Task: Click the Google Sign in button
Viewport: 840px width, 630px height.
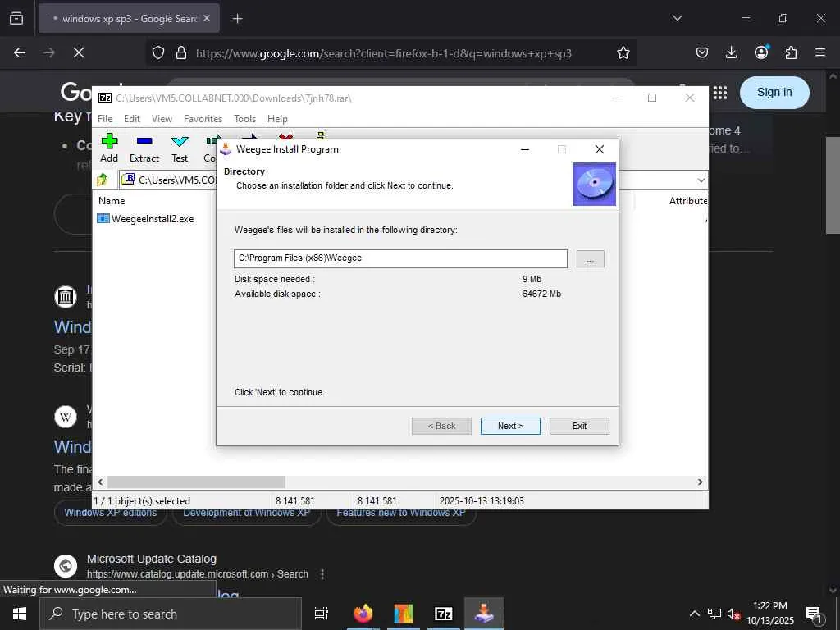Action: (774, 92)
